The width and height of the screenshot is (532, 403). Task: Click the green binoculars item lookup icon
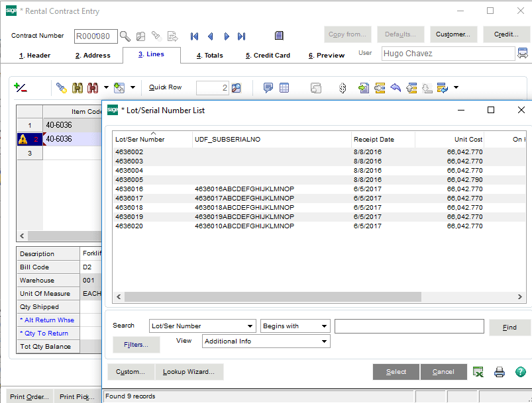pyautogui.click(x=78, y=88)
